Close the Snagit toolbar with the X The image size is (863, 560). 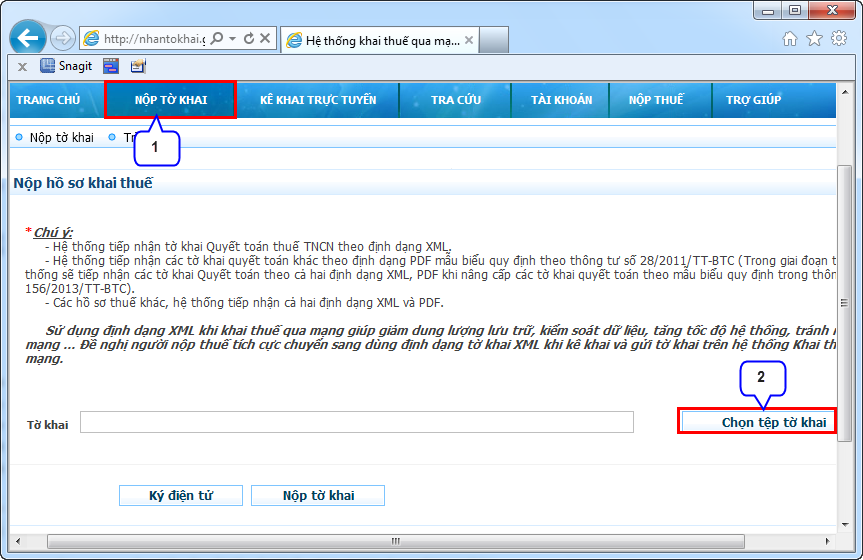click(x=22, y=67)
